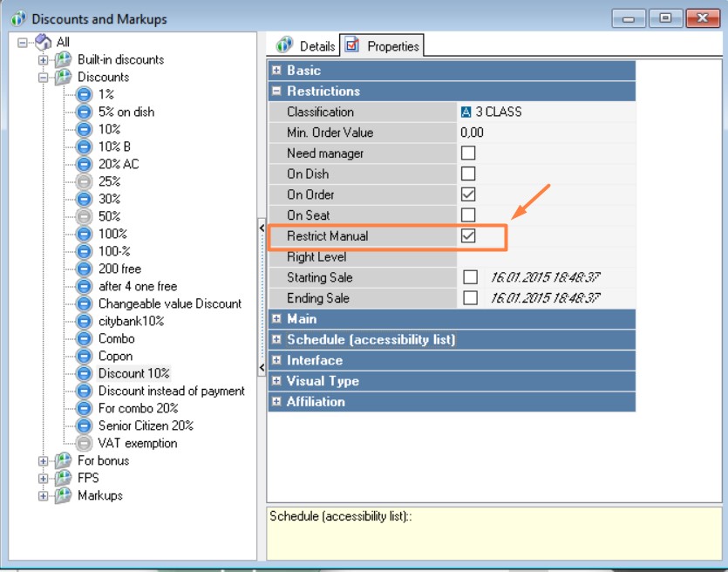Click the blue icon beside 5% on dish
The width and height of the screenshot is (728, 572).
(x=84, y=112)
